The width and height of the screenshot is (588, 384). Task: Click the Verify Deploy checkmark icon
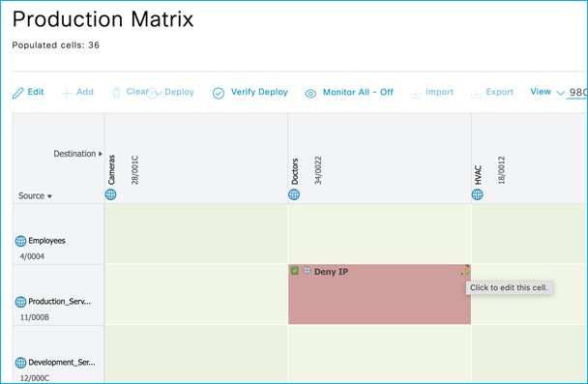(x=219, y=93)
